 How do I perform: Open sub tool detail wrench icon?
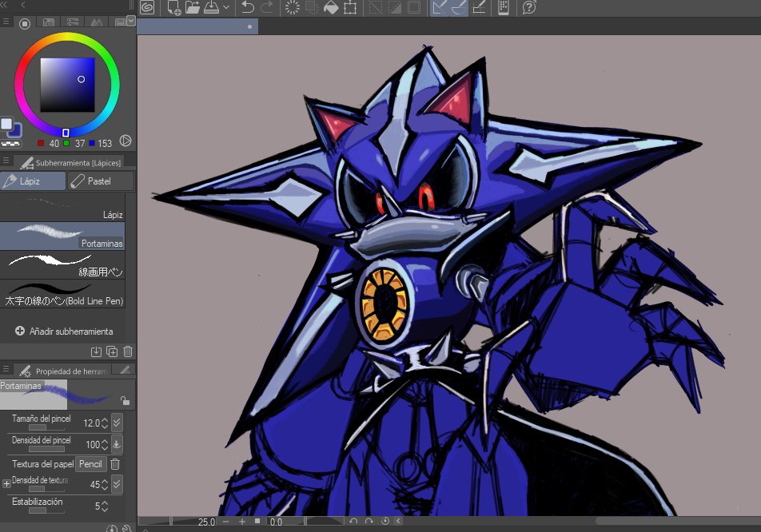tap(127, 529)
